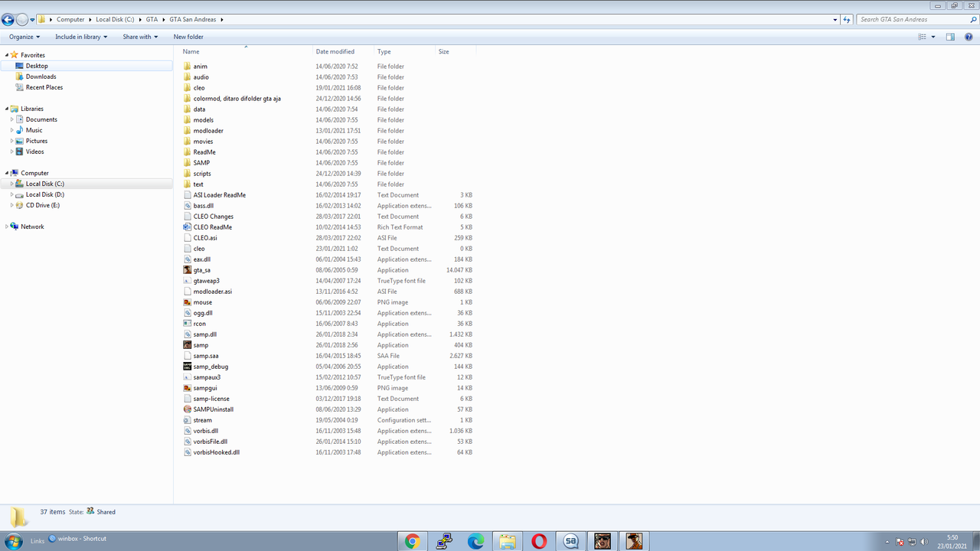Open recent pages dropdown next to Forward

tap(33, 19)
